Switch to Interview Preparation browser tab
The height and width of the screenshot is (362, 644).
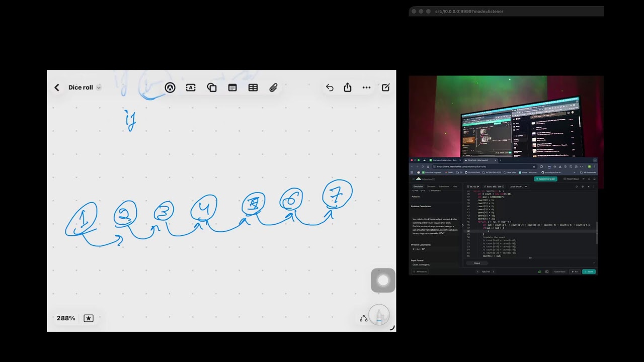(x=444, y=160)
